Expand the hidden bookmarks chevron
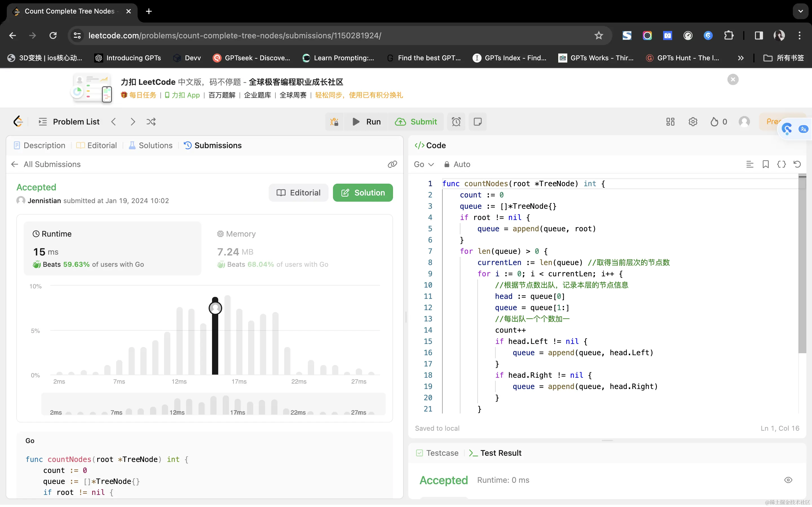 pos(741,58)
